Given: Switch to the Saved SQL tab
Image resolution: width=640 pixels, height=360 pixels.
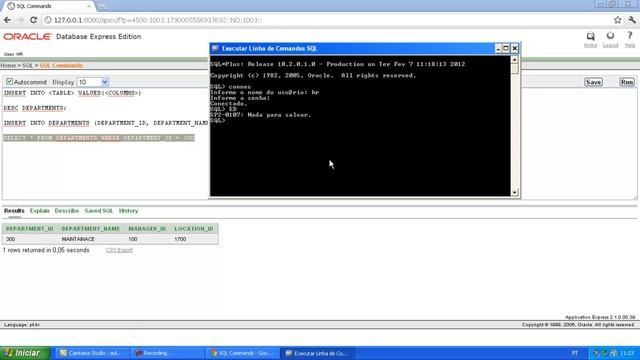Looking at the screenshot, I should pos(99,211).
